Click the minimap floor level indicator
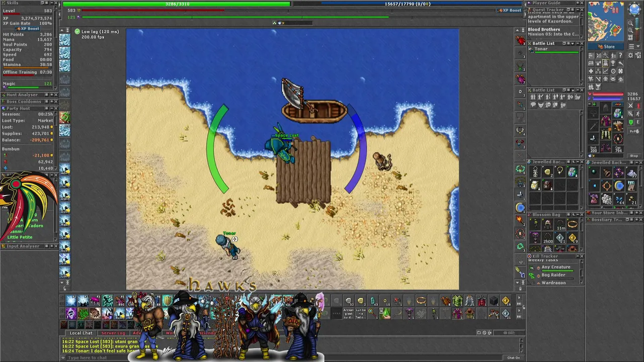Image resolution: width=644 pixels, height=362 pixels. pyautogui.click(x=636, y=29)
